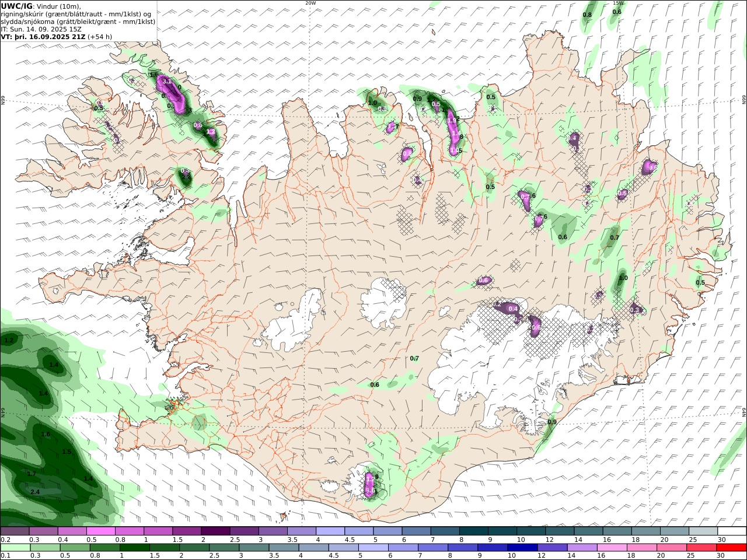
Task: Click the '20W' longitude label
Action: click(310, 3)
